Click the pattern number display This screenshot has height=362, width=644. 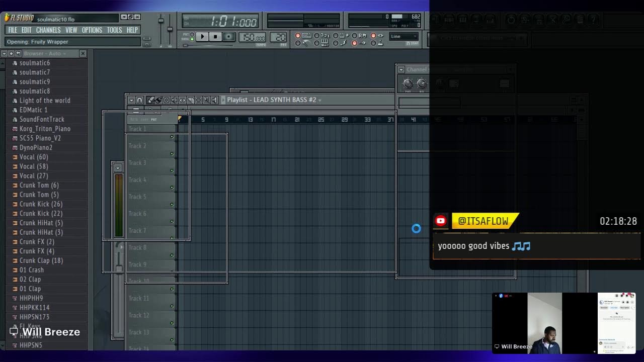(278, 37)
